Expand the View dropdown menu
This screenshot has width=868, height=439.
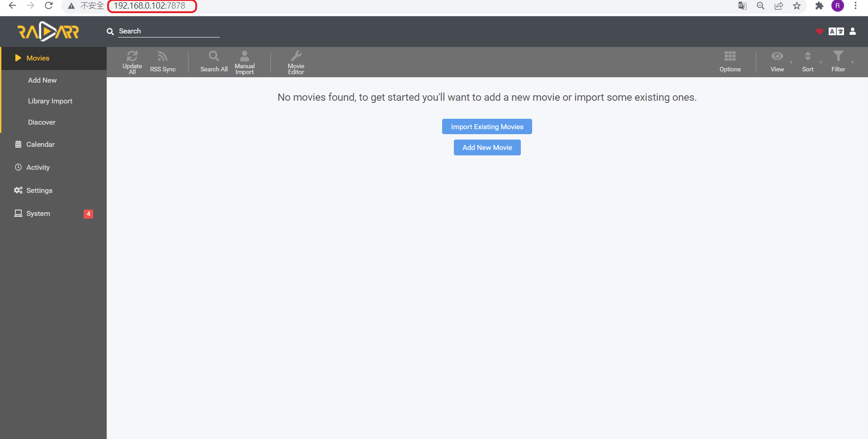[x=778, y=62]
